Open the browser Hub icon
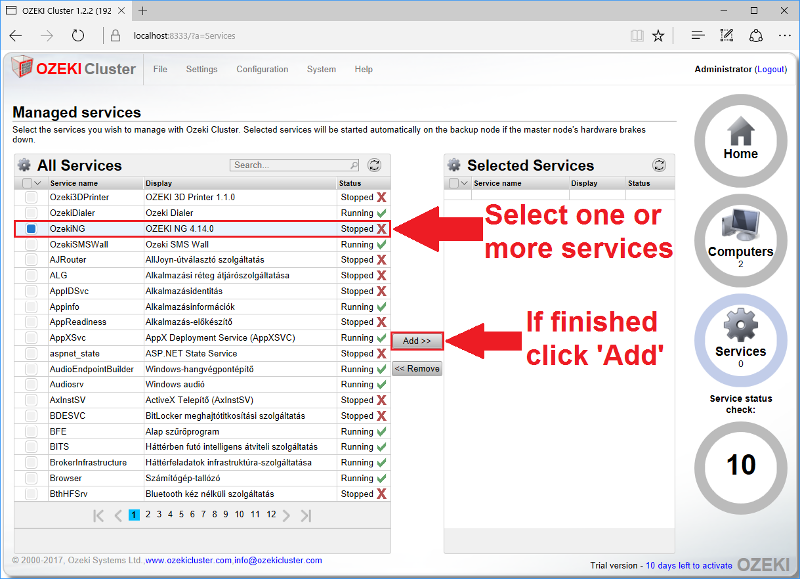Image resolution: width=800 pixels, height=579 pixels. click(x=697, y=35)
